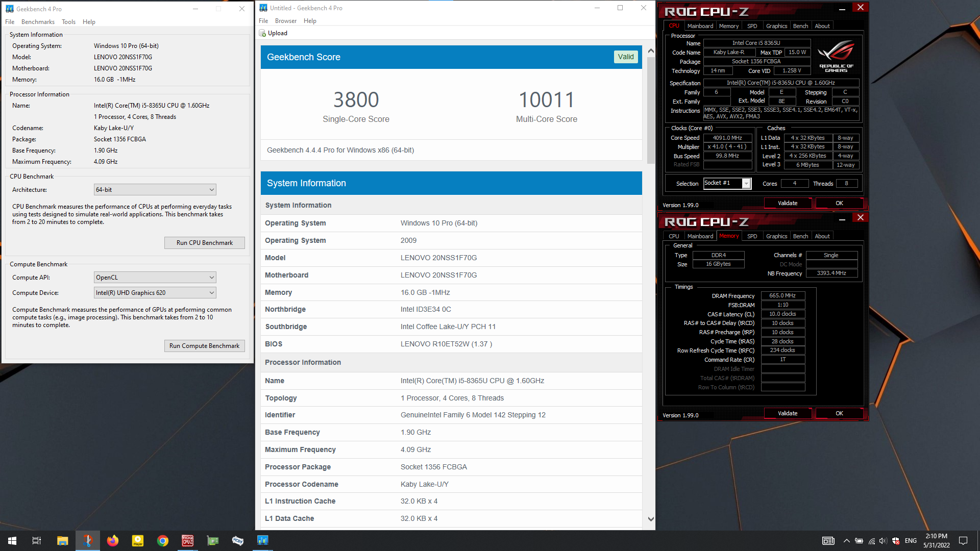Image resolution: width=980 pixels, height=551 pixels.
Task: Open Windows Security shield tray icon
Action: (896, 541)
